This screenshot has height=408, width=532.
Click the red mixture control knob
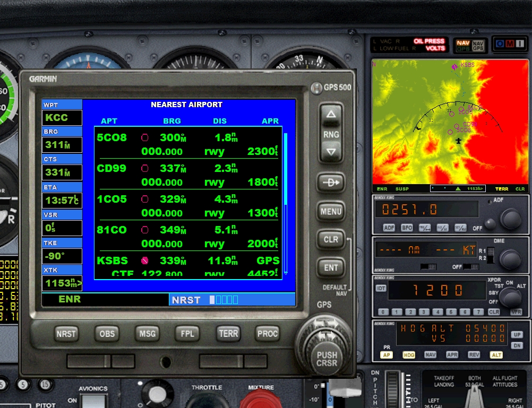click(x=261, y=400)
